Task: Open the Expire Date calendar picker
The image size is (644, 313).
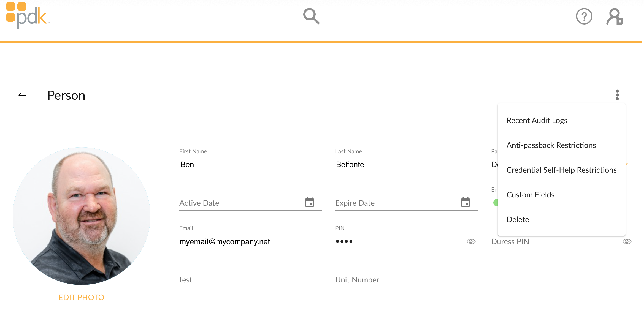Action: coord(466,202)
